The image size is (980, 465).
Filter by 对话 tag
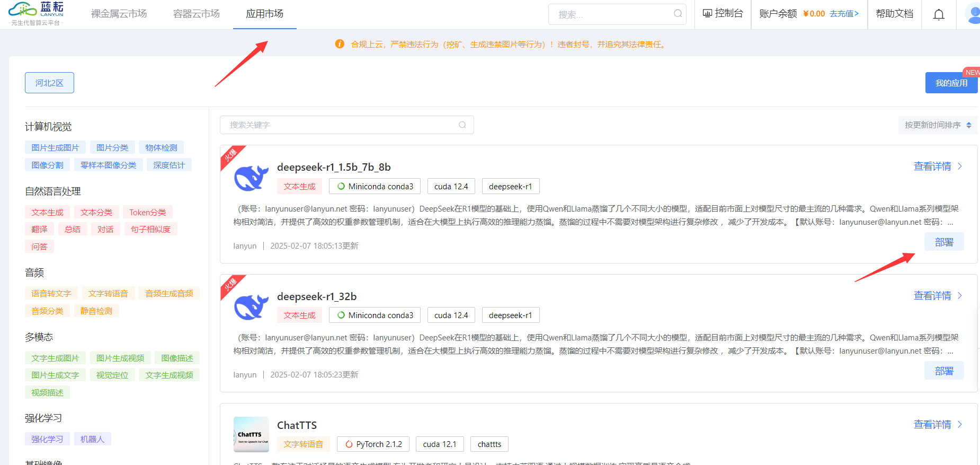pos(105,230)
